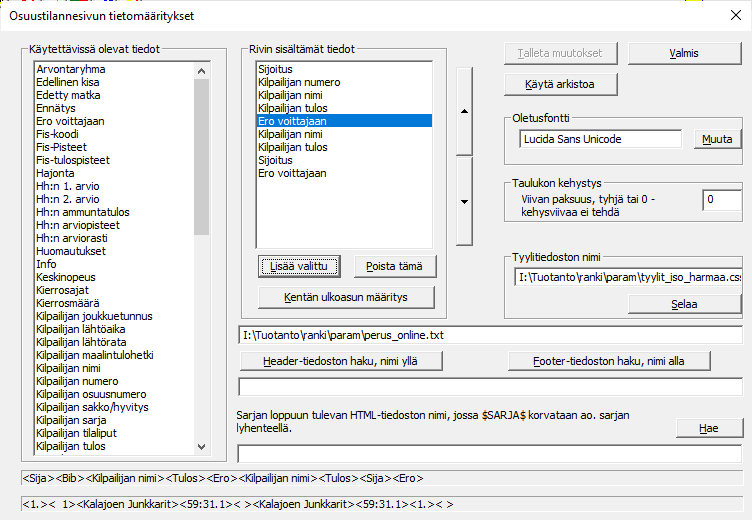Image resolution: width=752 pixels, height=520 pixels.
Task: Click the Käytä arkistoa button
Action: coord(559,84)
